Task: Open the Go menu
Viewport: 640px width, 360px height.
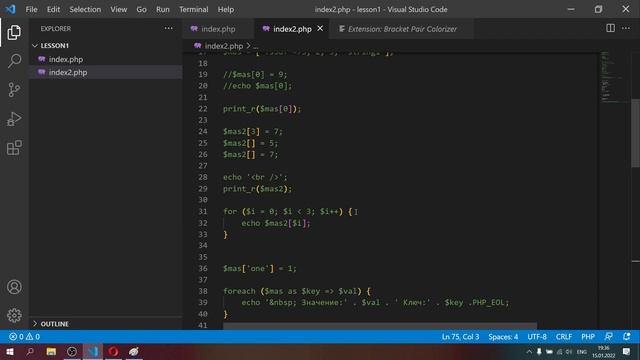Action: (141, 9)
